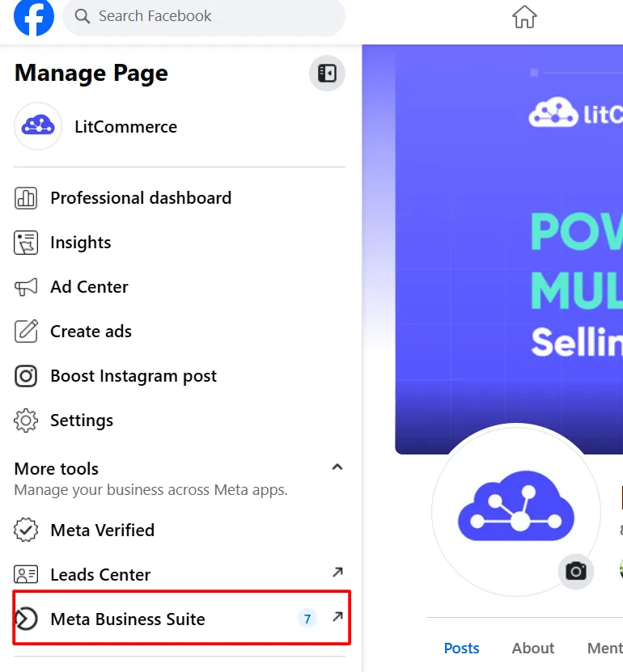Collapse the Manage Page sidebar panel icon
This screenshot has height=672, width=623.
tap(327, 74)
